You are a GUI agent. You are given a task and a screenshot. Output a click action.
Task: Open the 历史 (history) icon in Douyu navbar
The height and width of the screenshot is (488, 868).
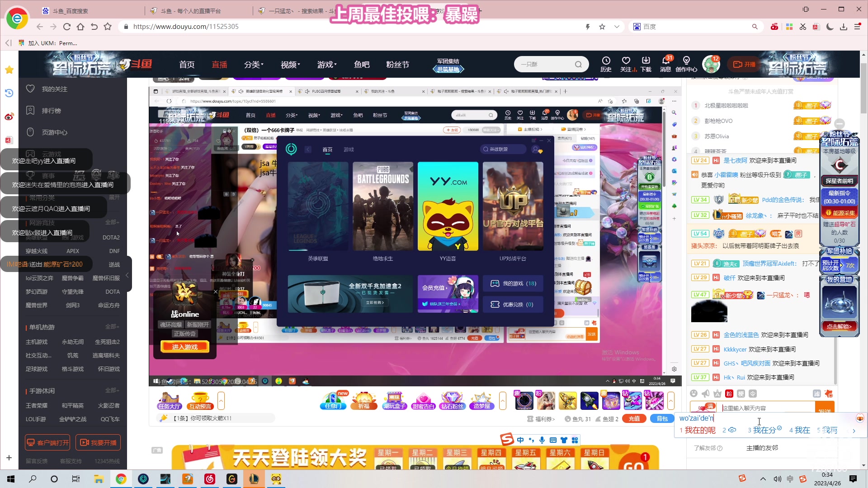(x=606, y=63)
